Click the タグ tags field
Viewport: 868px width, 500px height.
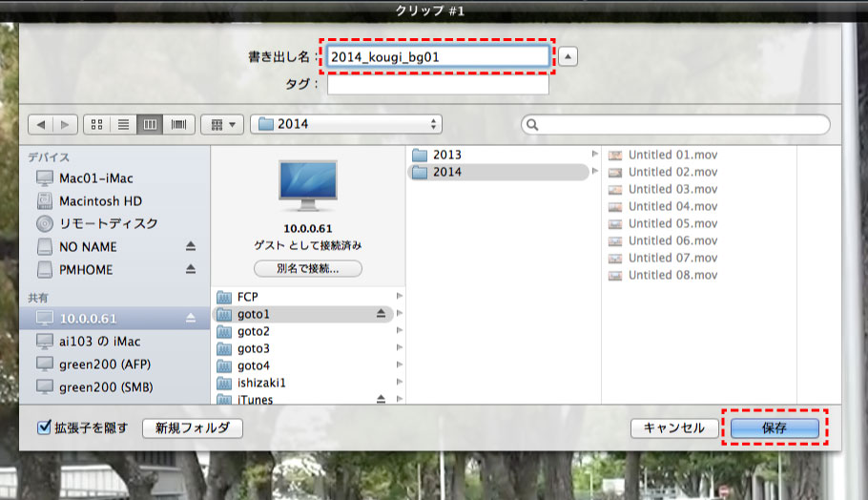pyautogui.click(x=438, y=84)
